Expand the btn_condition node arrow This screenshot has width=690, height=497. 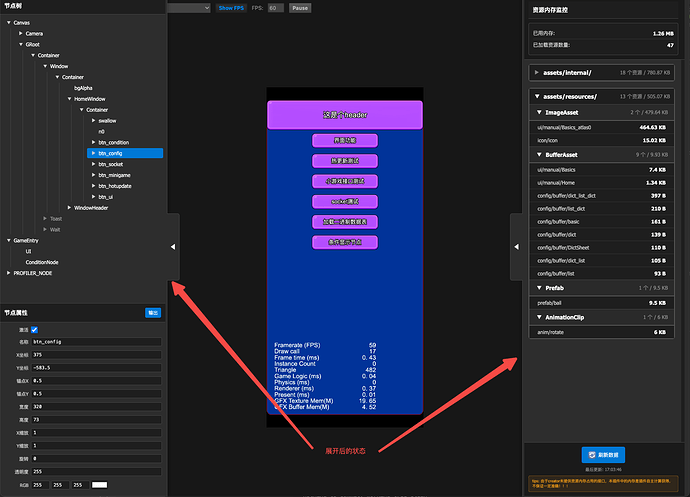(x=93, y=142)
